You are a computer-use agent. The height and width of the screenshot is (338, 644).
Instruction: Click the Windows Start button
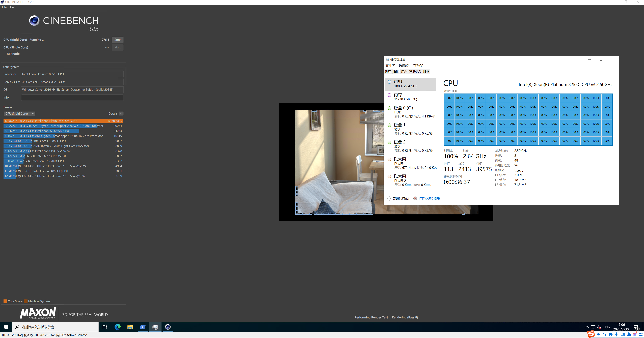click(6, 327)
